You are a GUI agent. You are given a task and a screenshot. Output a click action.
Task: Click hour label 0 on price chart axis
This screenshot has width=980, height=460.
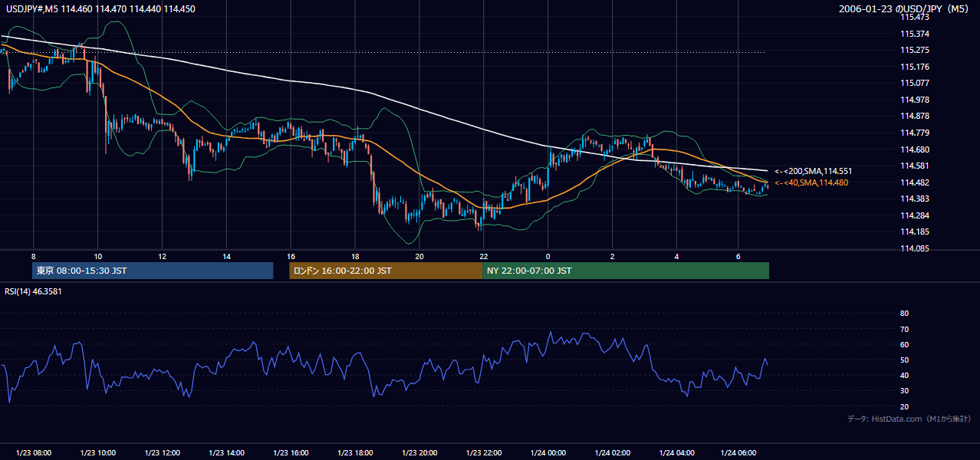pyautogui.click(x=548, y=255)
